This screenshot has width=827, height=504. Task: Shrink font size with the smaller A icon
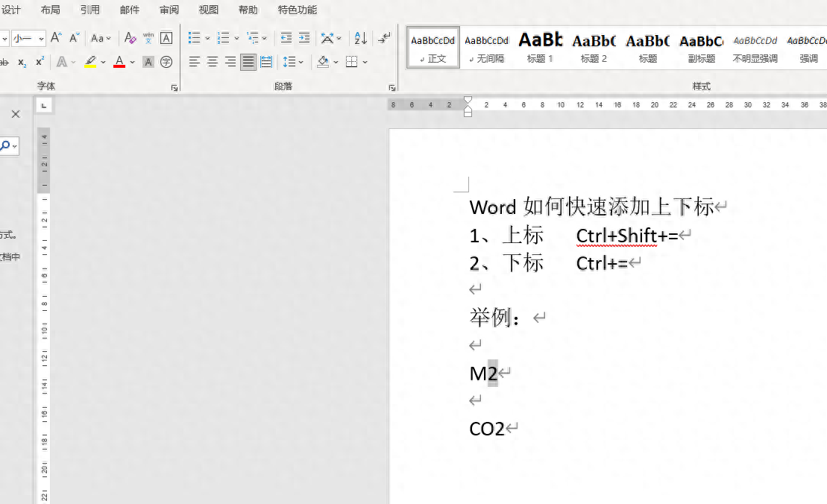click(75, 38)
